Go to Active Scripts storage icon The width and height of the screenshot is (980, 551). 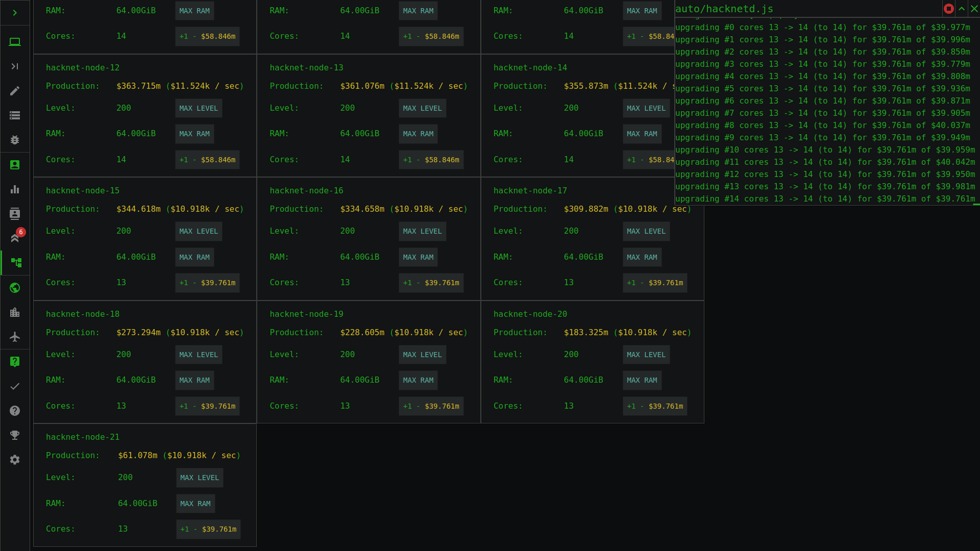click(x=15, y=115)
